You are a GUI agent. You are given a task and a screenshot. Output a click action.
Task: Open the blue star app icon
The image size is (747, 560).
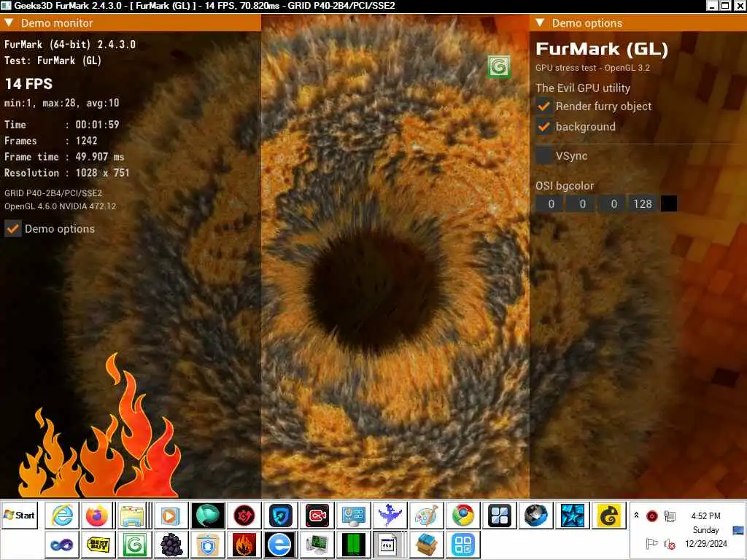[573, 516]
